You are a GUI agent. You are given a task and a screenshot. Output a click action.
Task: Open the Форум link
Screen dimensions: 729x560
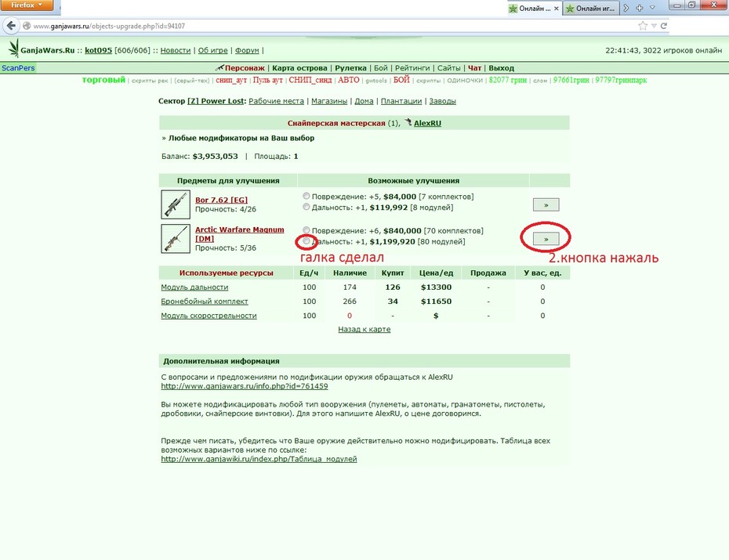tap(247, 50)
